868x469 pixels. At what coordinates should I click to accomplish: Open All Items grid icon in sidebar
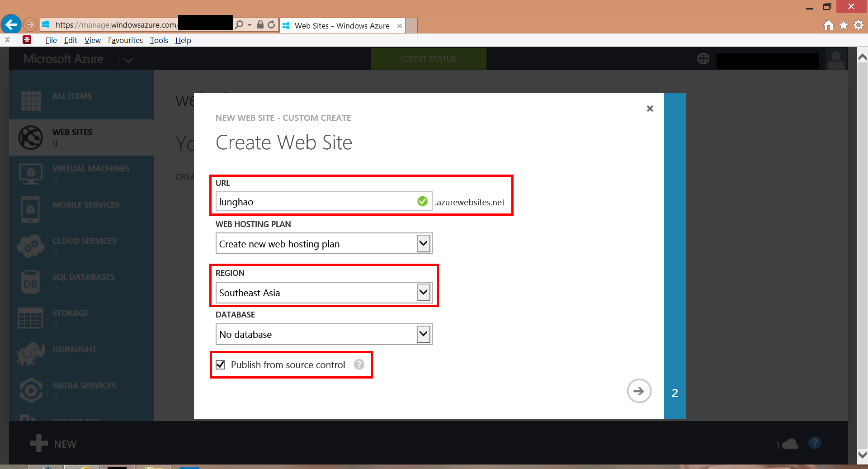click(x=31, y=100)
